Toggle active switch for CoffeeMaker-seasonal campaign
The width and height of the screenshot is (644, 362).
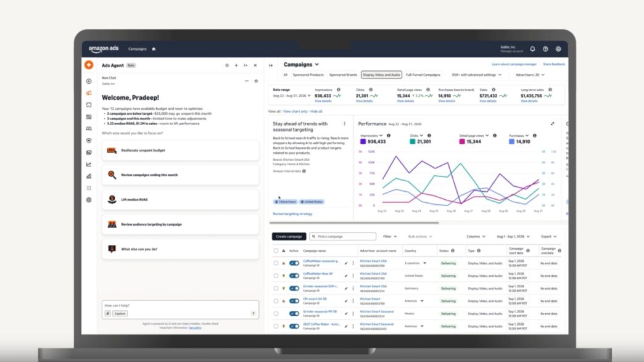coord(294,263)
